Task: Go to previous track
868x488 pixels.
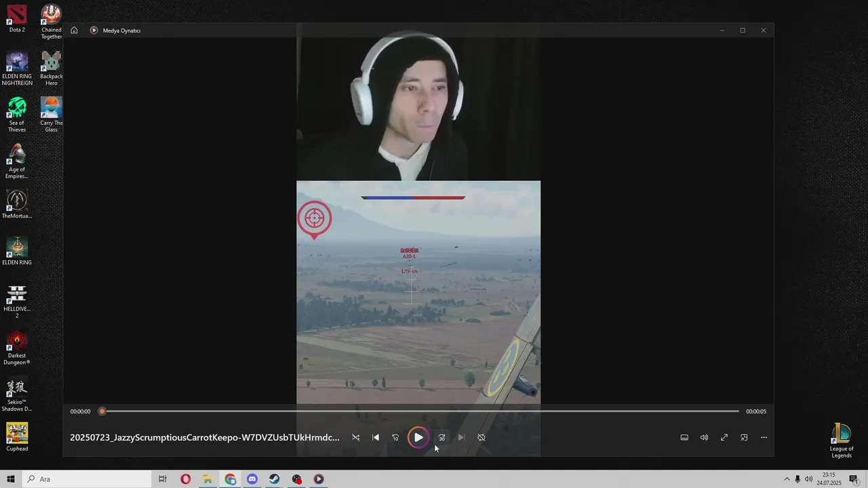Action: pyautogui.click(x=376, y=438)
